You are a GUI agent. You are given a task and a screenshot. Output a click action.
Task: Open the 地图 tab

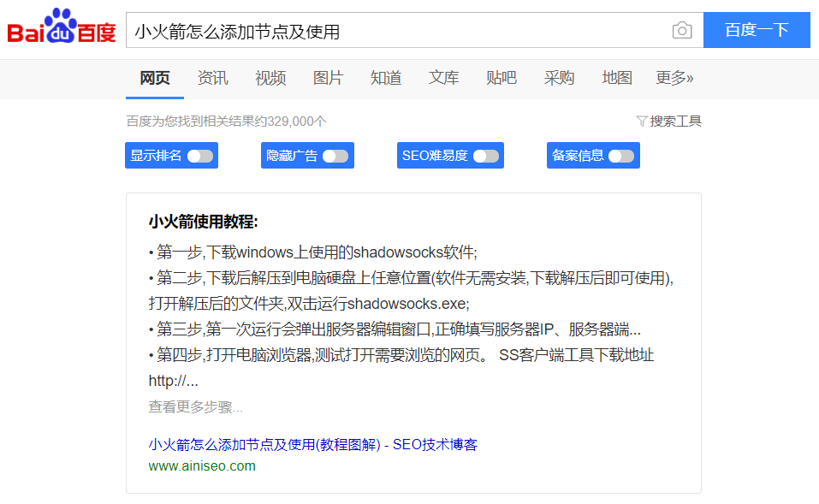[617, 78]
